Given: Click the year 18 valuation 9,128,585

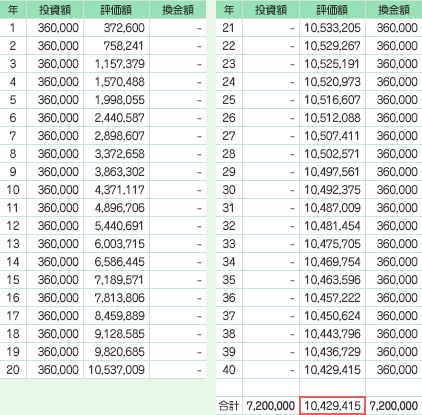Looking at the screenshot, I should 120,334.
